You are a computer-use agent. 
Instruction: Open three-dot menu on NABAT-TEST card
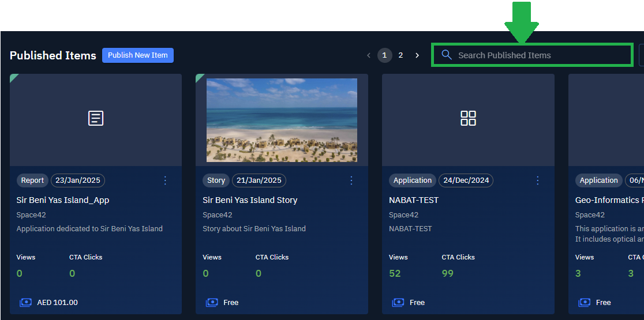point(538,180)
